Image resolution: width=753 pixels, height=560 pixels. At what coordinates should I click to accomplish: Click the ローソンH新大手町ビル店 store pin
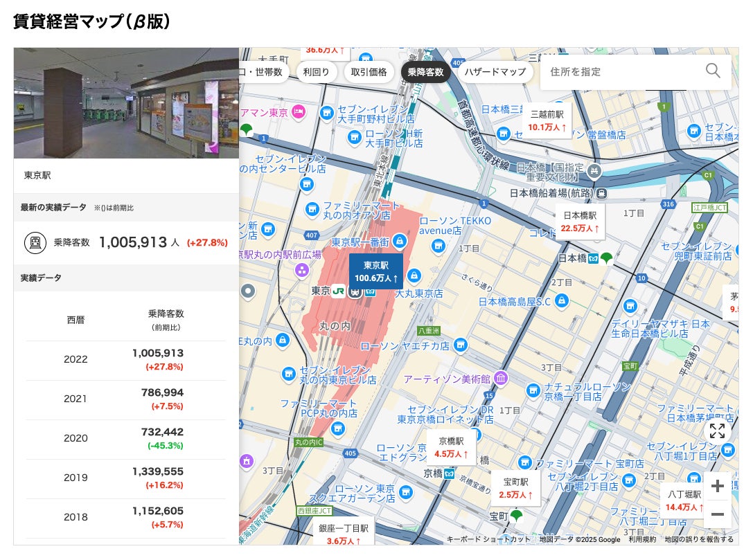point(355,138)
